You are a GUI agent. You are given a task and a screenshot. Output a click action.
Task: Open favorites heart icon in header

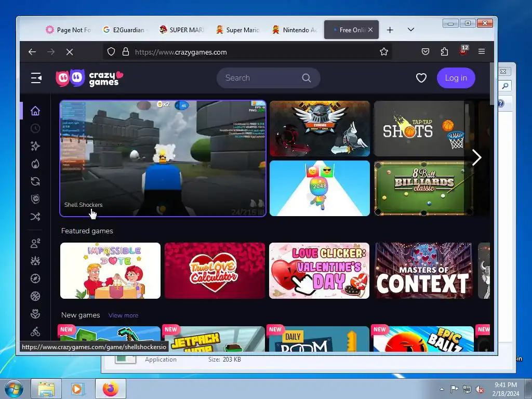pos(421,78)
